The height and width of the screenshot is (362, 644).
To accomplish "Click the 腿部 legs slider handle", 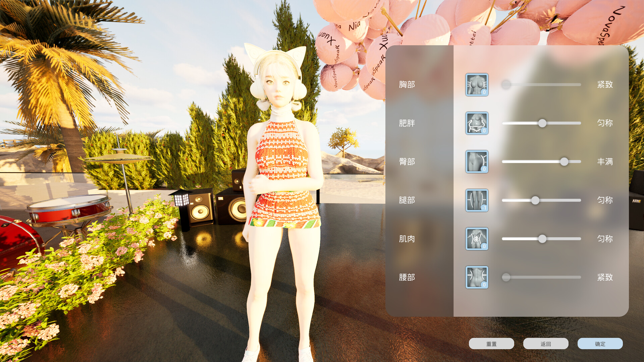I will (x=535, y=200).
